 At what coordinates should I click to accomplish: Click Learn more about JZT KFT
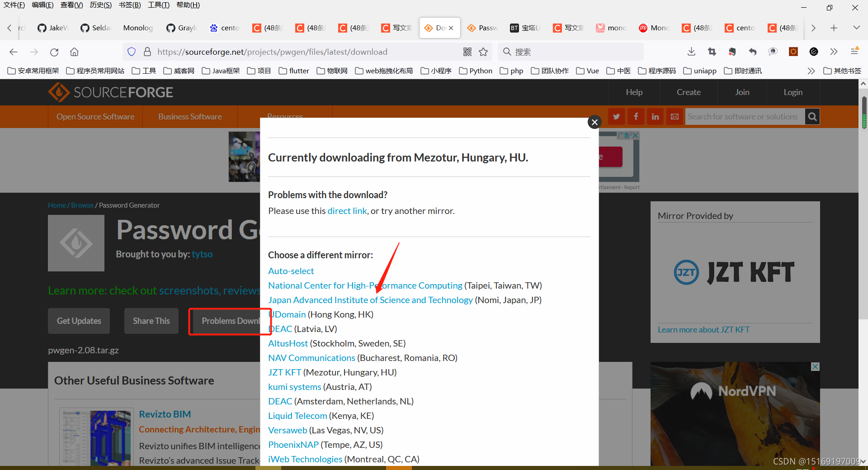703,330
